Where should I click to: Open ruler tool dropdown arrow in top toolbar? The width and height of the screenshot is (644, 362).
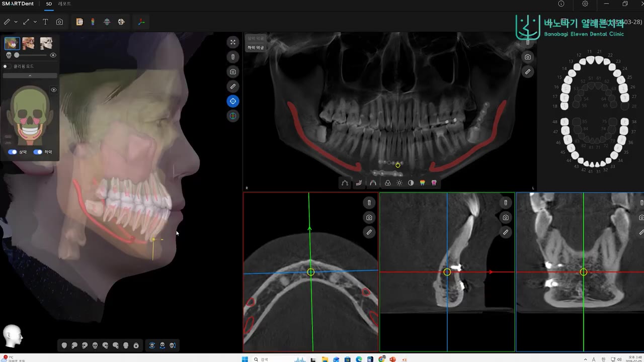16,22
